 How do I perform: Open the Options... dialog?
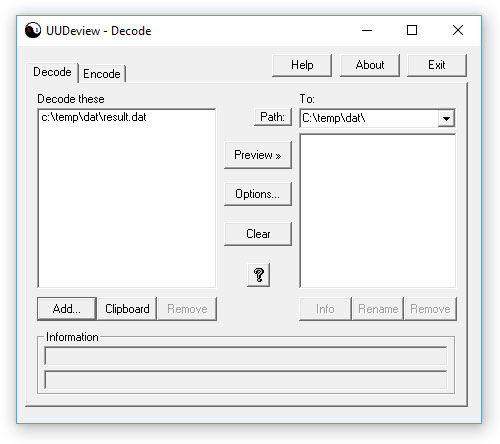(258, 194)
